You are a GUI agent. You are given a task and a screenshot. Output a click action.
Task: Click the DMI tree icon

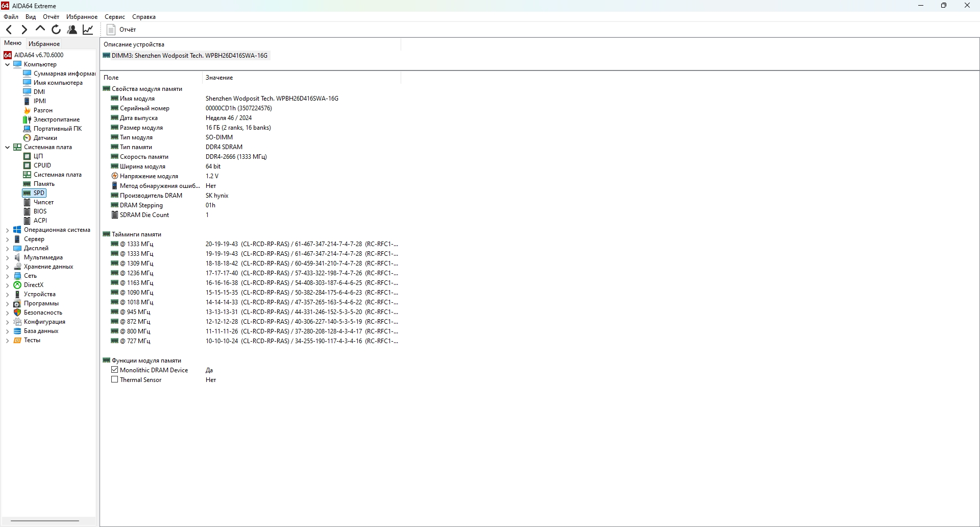[x=28, y=92]
